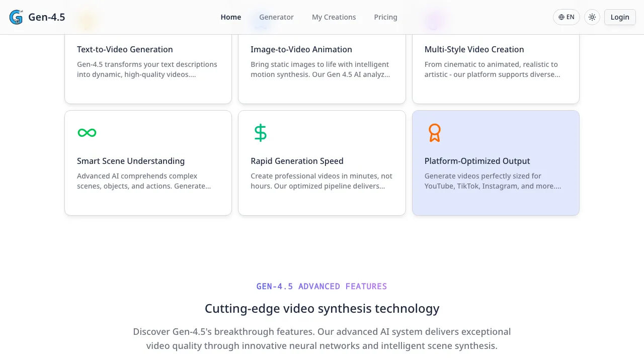Click the Gen-4.5 brand name text
Image resolution: width=644 pixels, height=362 pixels.
tap(47, 17)
